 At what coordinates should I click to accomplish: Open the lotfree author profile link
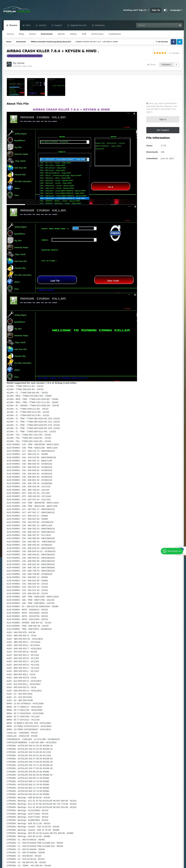click(21, 63)
